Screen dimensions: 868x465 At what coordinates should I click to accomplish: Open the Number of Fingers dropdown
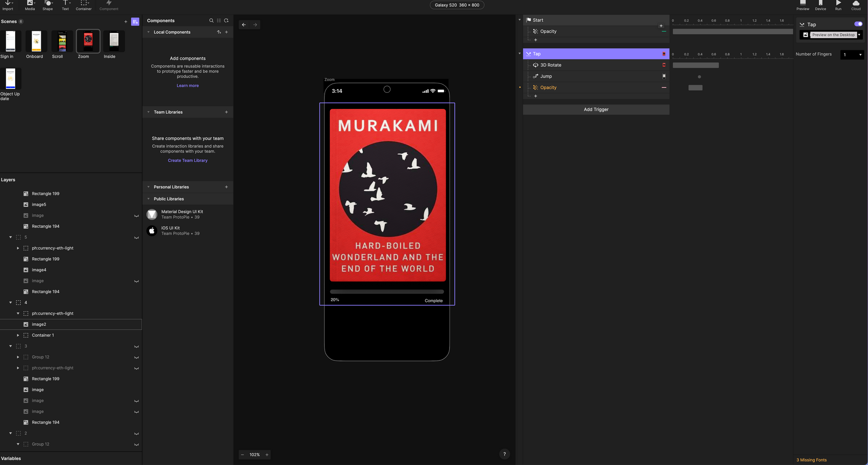852,55
